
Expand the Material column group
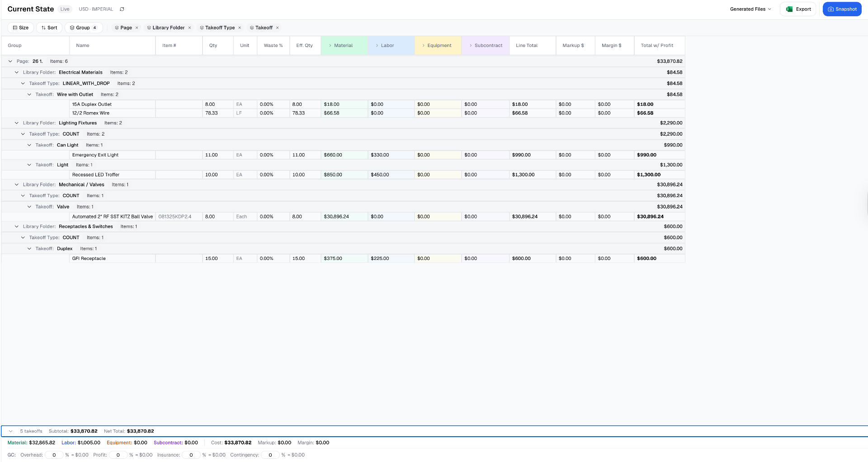pos(330,46)
